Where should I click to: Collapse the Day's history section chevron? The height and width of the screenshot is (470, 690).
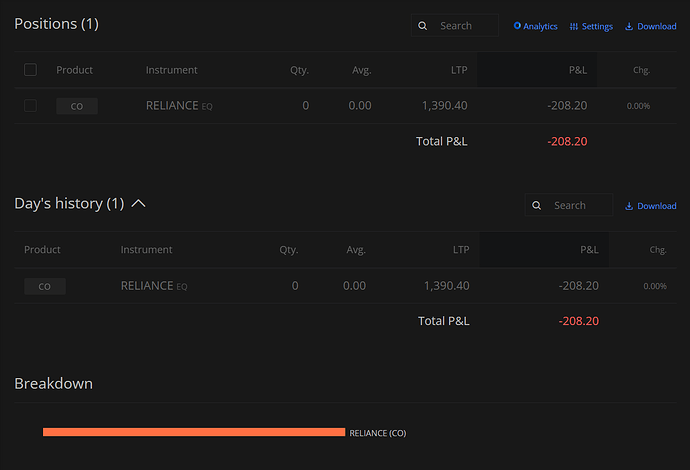tap(139, 204)
